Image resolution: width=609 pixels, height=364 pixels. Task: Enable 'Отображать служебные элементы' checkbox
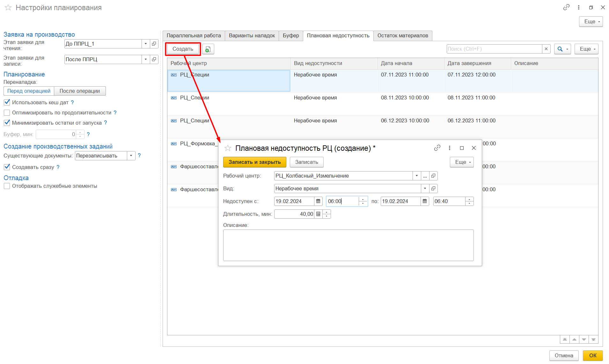point(7,186)
